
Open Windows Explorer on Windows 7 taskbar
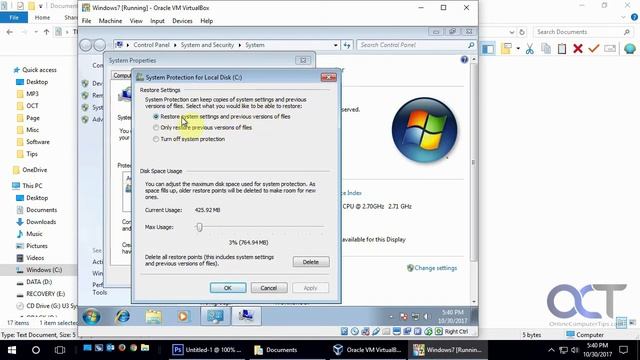(x=153, y=317)
